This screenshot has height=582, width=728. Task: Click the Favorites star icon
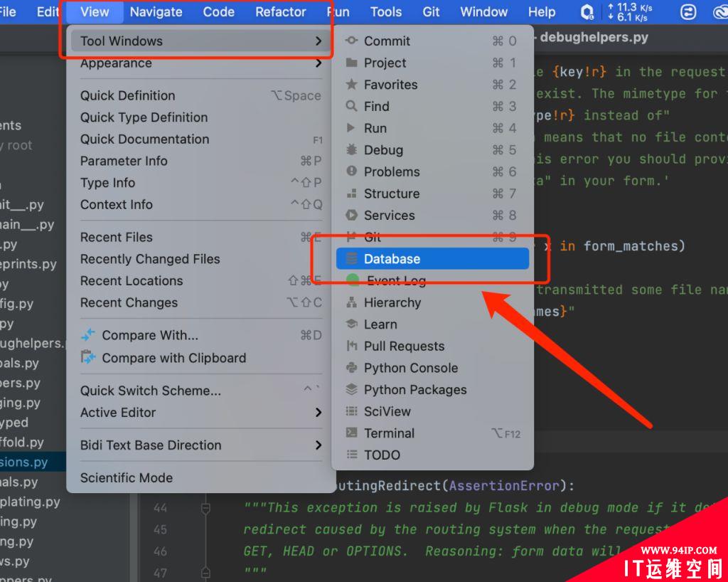[x=351, y=85]
